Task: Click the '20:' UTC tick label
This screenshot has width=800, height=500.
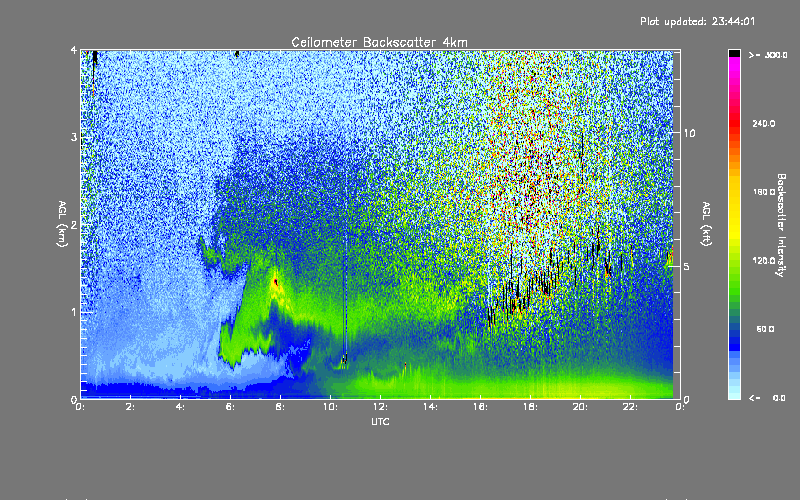Action: tap(581, 407)
